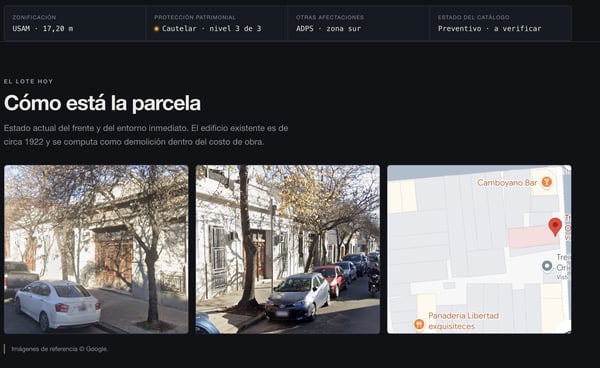
Task: Click the EL LOTE HOY section label
Action: pyautogui.click(x=28, y=81)
